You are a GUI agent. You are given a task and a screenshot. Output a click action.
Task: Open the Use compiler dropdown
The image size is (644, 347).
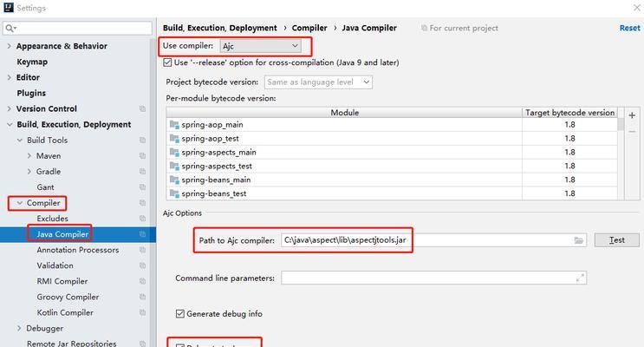coord(260,46)
